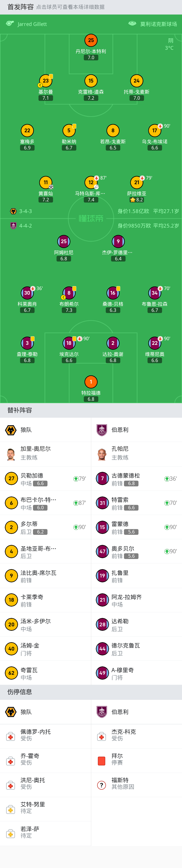Tap the Burnley crest beside 4-4-2 formation
This screenshot has width=182, height=868.
tap(13, 226)
